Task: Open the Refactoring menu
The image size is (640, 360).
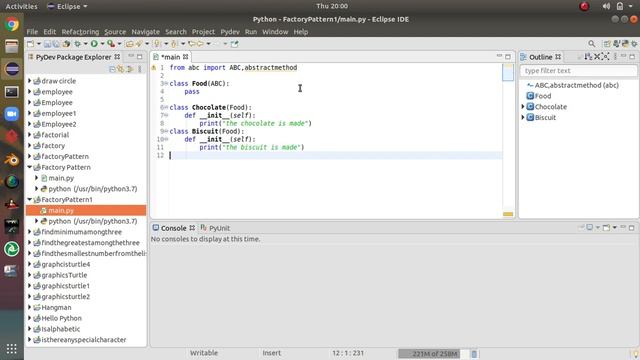Action: (80, 31)
